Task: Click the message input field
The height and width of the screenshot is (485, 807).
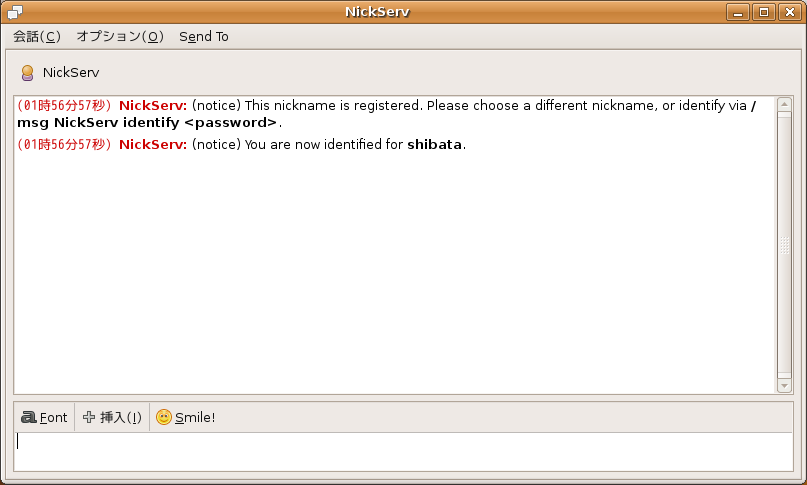Action: coord(403,452)
